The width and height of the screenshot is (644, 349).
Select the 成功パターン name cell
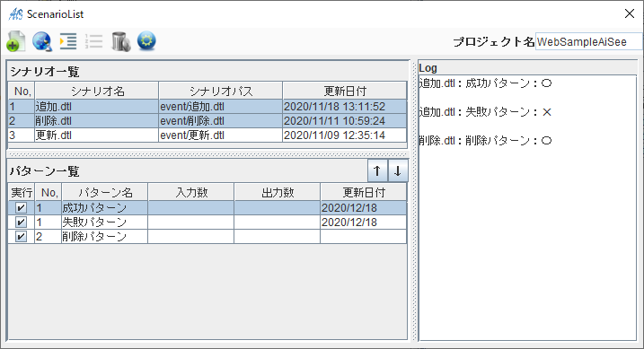click(x=104, y=208)
